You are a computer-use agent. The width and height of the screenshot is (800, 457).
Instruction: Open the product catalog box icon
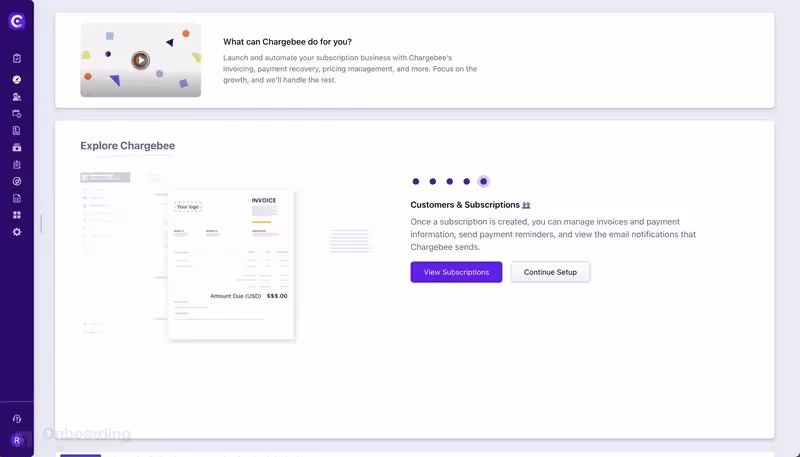[17, 147]
